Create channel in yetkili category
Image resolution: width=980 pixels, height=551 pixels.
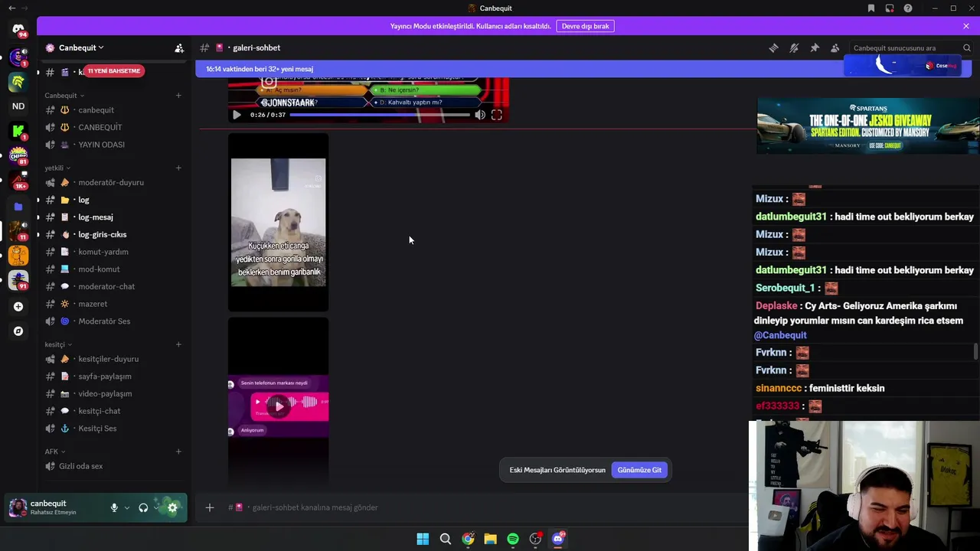178,168
